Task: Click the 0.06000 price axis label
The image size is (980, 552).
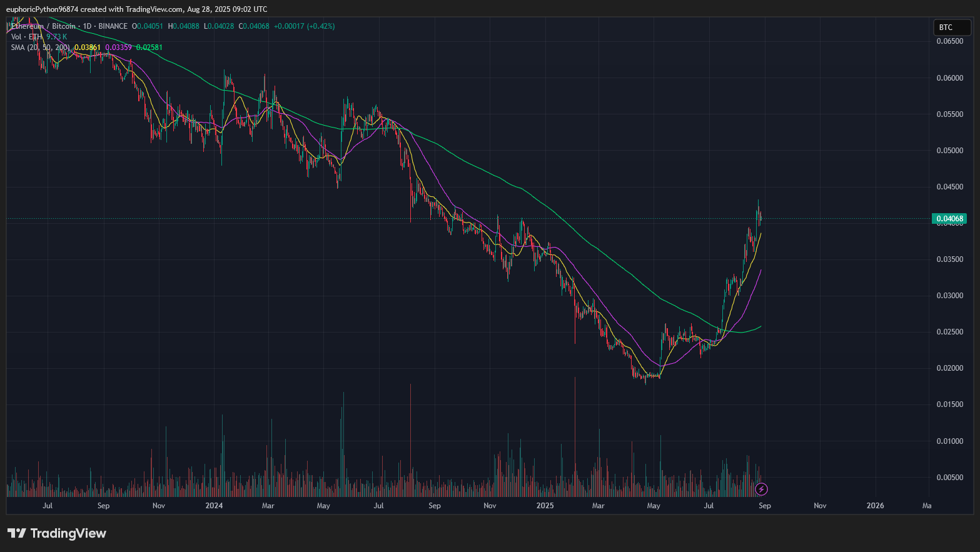Action: [x=949, y=78]
